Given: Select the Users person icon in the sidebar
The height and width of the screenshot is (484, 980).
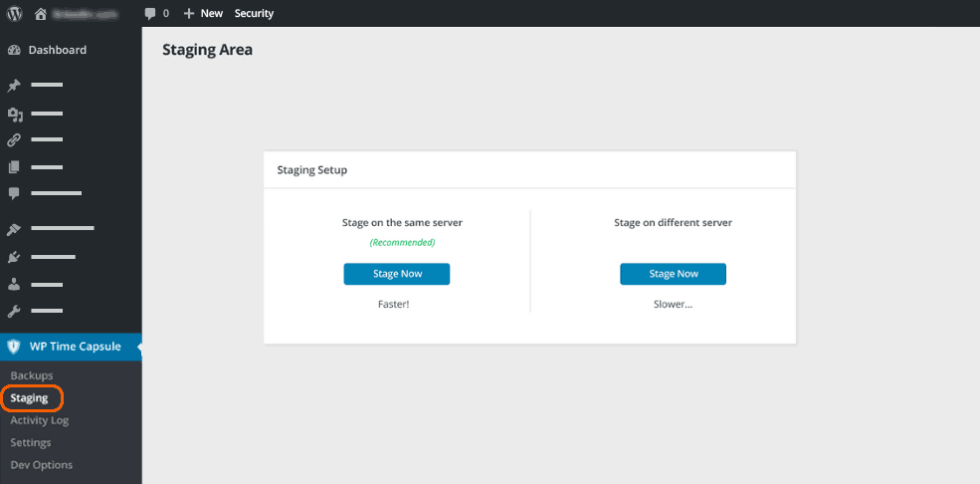Looking at the screenshot, I should [x=15, y=284].
